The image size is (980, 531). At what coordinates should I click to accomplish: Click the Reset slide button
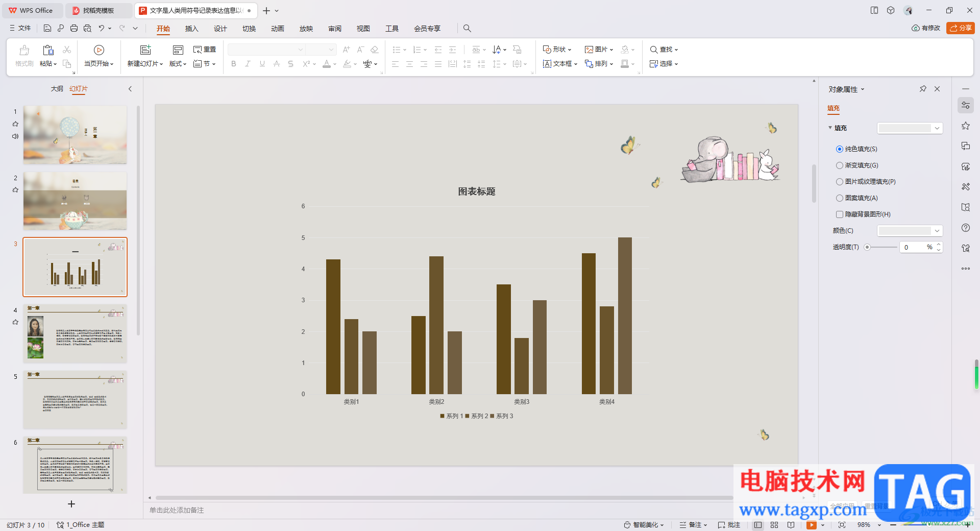205,50
